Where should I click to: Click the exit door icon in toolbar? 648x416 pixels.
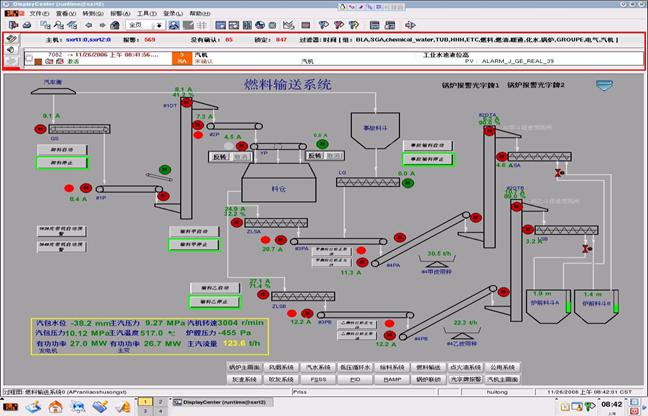pyautogui.click(x=14, y=25)
